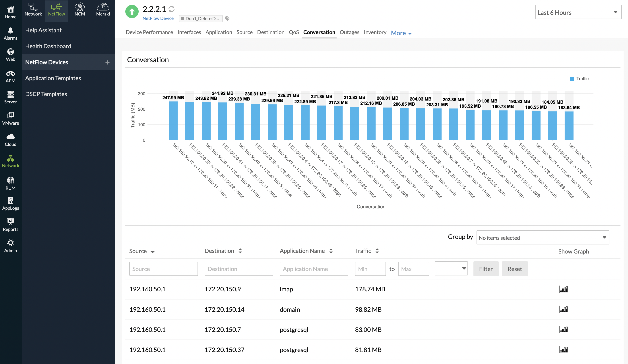628x364 pixels.
Task: Sort table by Traffic column
Action: click(x=377, y=251)
